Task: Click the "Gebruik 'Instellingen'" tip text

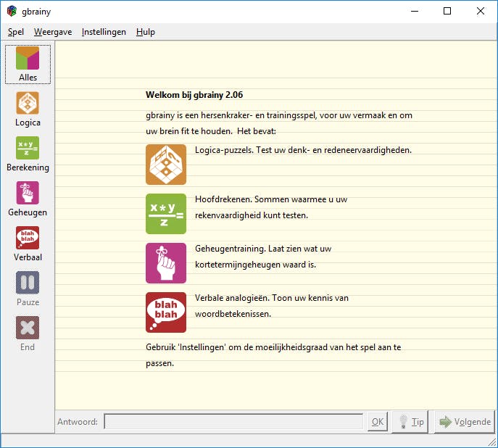Action: (273, 355)
